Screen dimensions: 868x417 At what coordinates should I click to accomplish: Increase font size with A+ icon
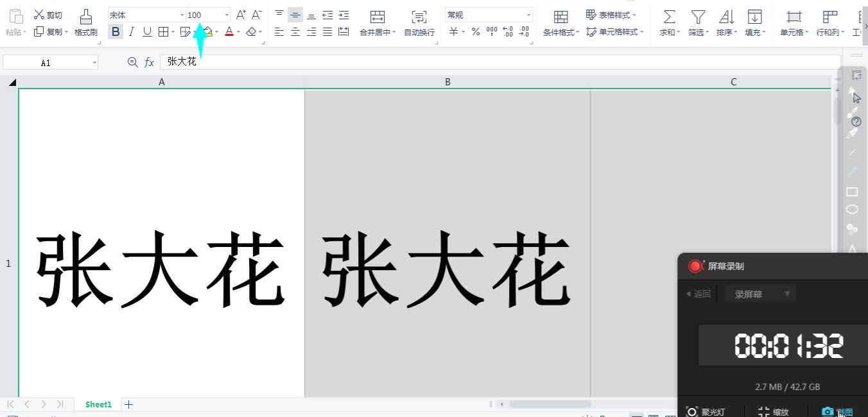tap(241, 15)
